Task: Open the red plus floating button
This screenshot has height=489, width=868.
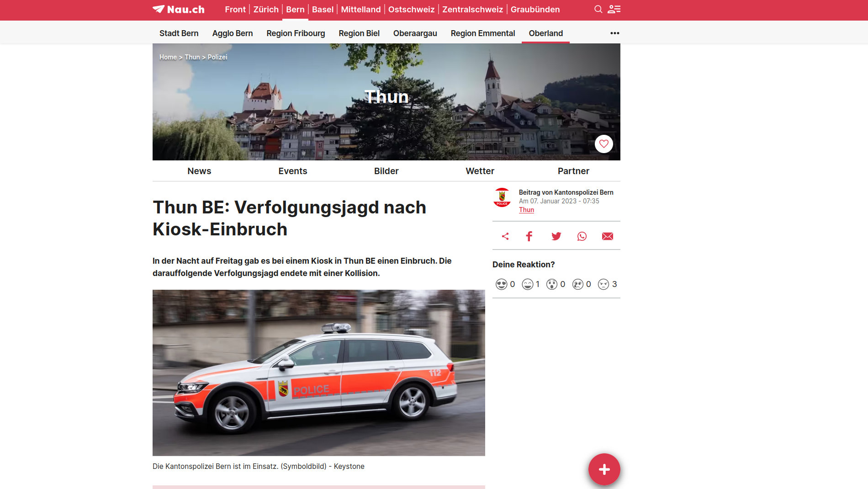Action: coord(604,469)
